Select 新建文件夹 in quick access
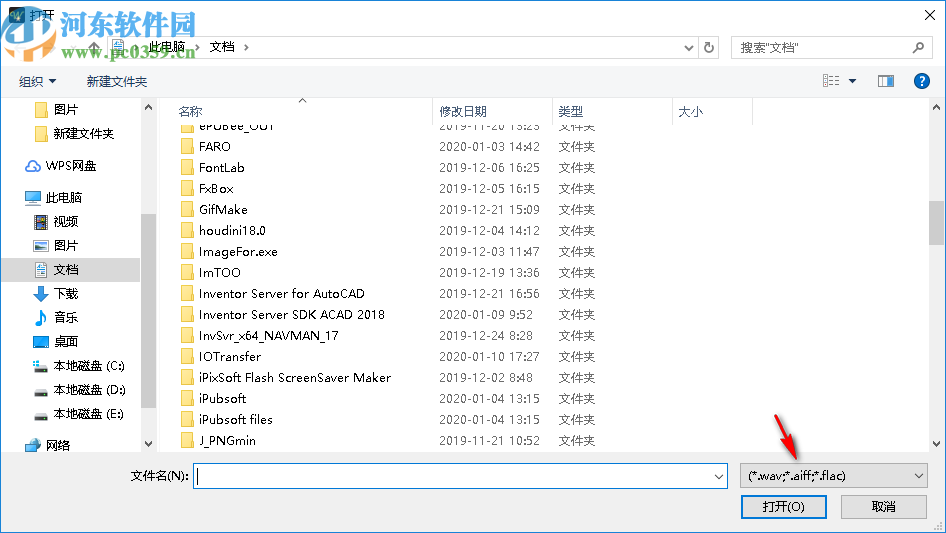Viewport: 946px width, 533px height. click(x=83, y=133)
